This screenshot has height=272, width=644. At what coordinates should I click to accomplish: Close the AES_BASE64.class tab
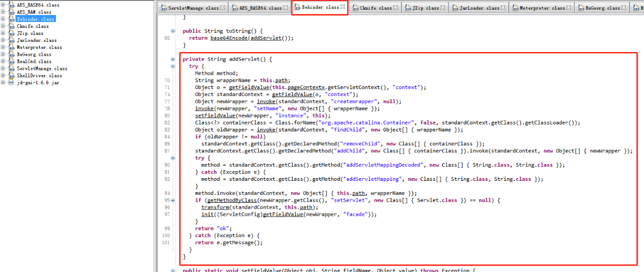click(x=286, y=8)
